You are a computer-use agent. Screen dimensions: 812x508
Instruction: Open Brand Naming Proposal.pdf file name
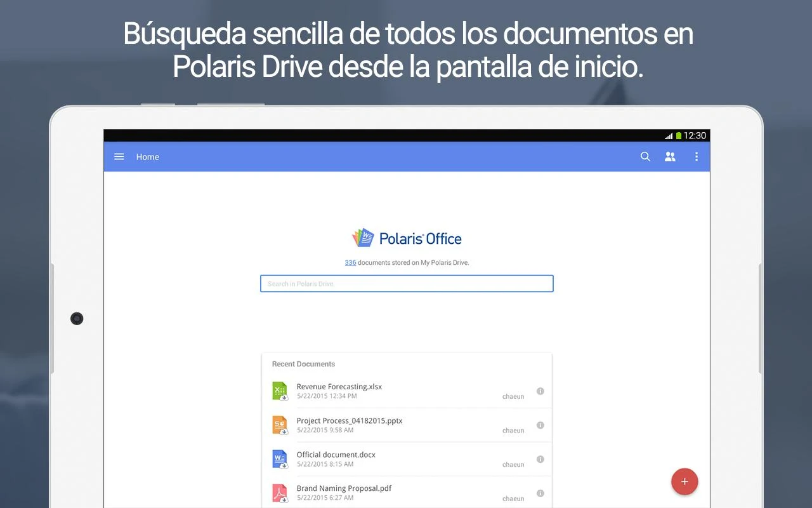click(x=344, y=488)
